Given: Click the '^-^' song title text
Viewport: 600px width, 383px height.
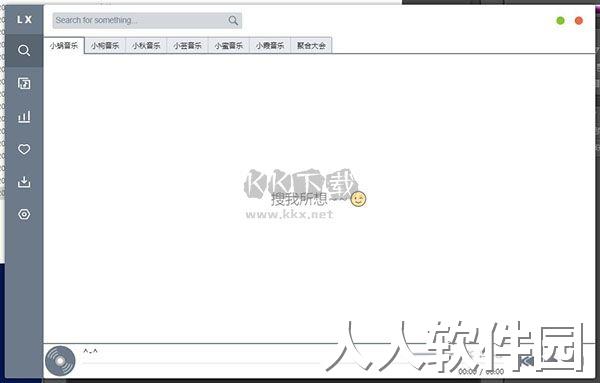Looking at the screenshot, I should click(x=90, y=351).
